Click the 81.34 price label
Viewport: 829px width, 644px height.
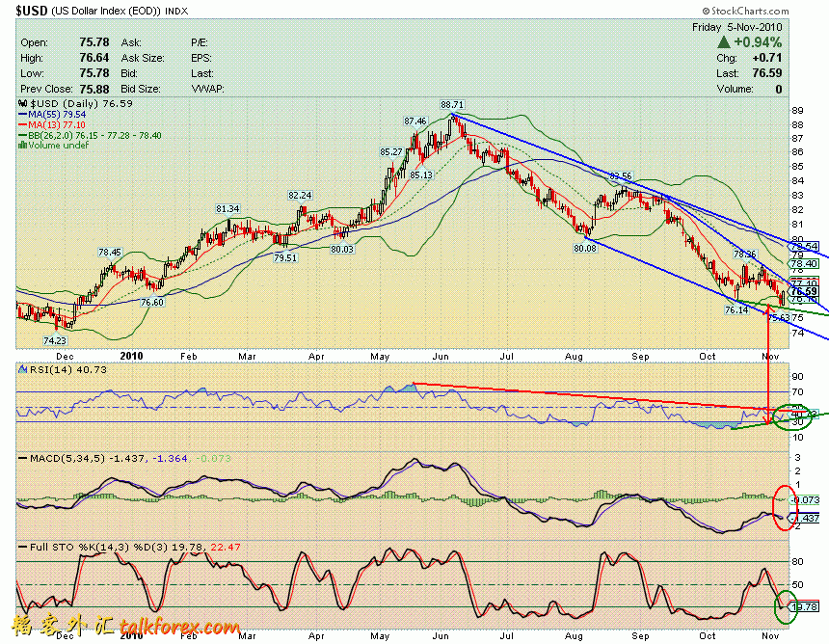pos(227,209)
